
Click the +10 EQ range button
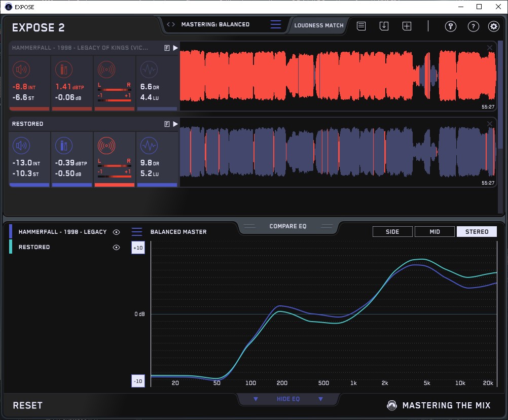(137, 248)
